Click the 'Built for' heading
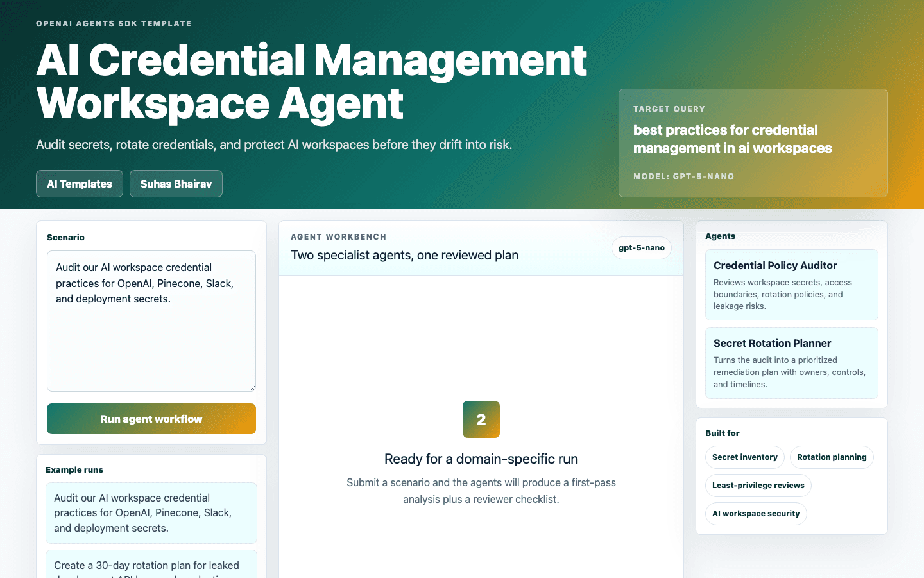This screenshot has height=578, width=924. point(723,433)
